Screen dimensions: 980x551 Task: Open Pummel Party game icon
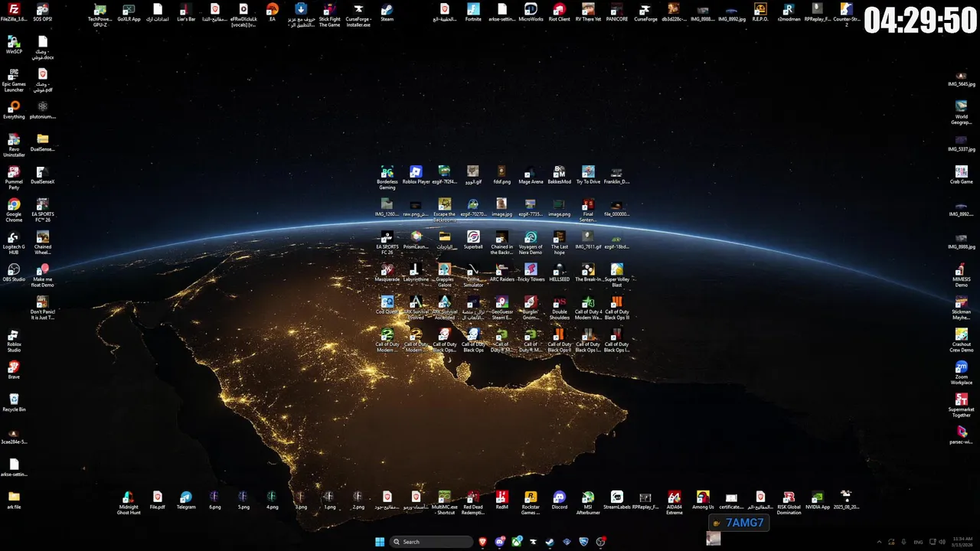(x=14, y=178)
